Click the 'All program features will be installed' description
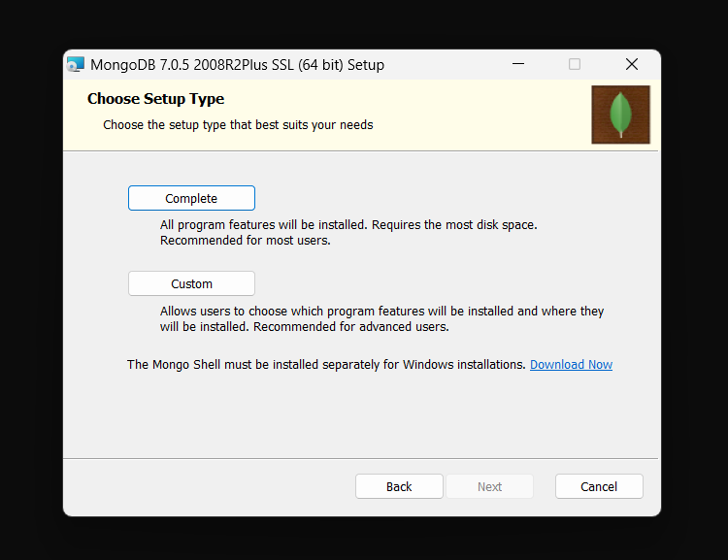This screenshot has width=728, height=560. coord(348,233)
